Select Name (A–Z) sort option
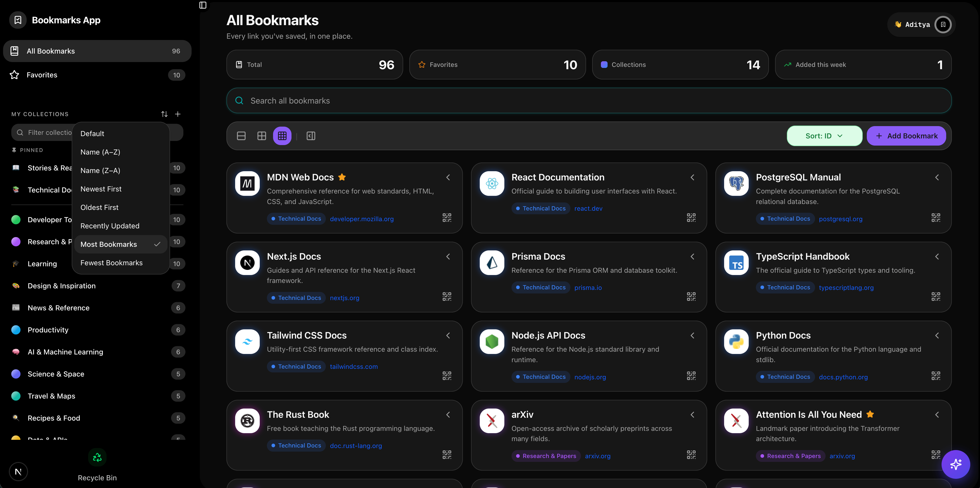This screenshot has height=488, width=980. click(x=121, y=152)
